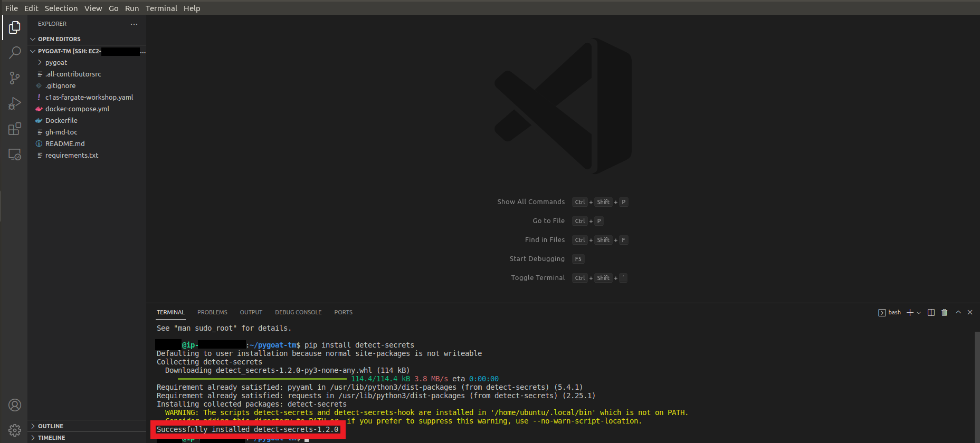Open the View menu
This screenshot has width=980, height=443.
tap(93, 8)
